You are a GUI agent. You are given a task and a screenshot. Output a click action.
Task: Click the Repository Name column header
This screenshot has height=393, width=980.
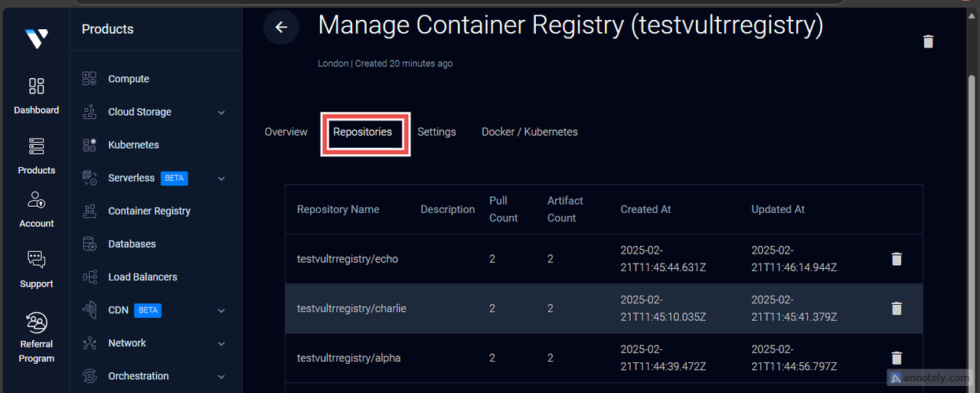[x=338, y=209]
